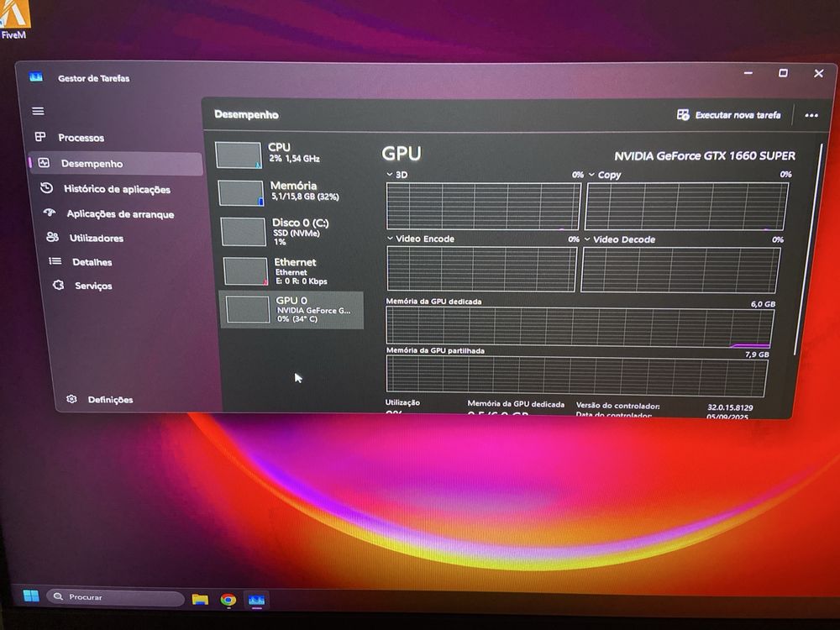
Task: Select the Ethernet graph thumbnail
Action: (x=246, y=271)
